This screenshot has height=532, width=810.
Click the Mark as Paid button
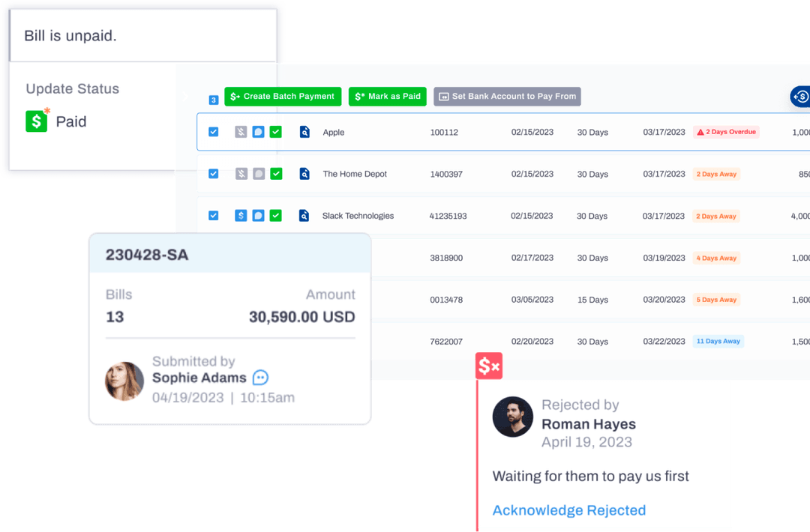pos(387,96)
